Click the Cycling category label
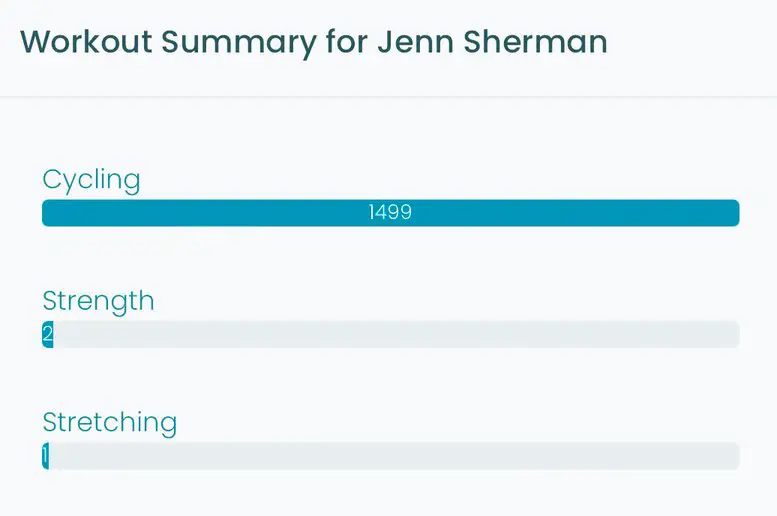The image size is (777, 516). coord(91,180)
